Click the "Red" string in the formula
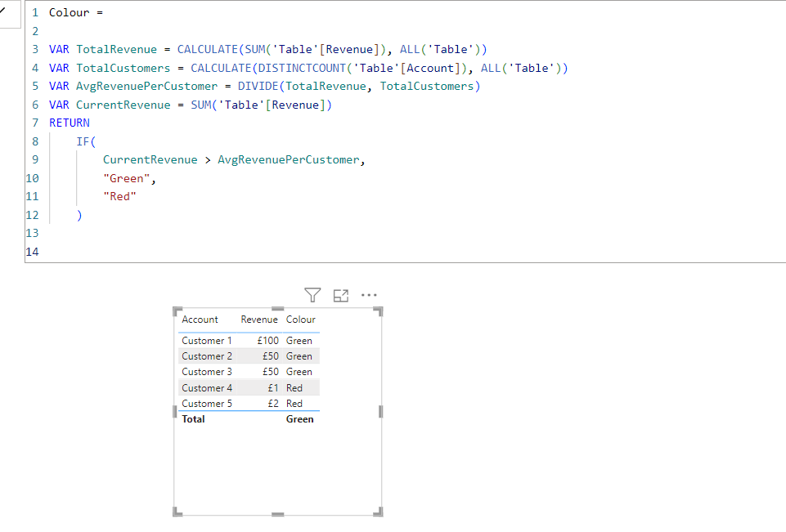 119,196
